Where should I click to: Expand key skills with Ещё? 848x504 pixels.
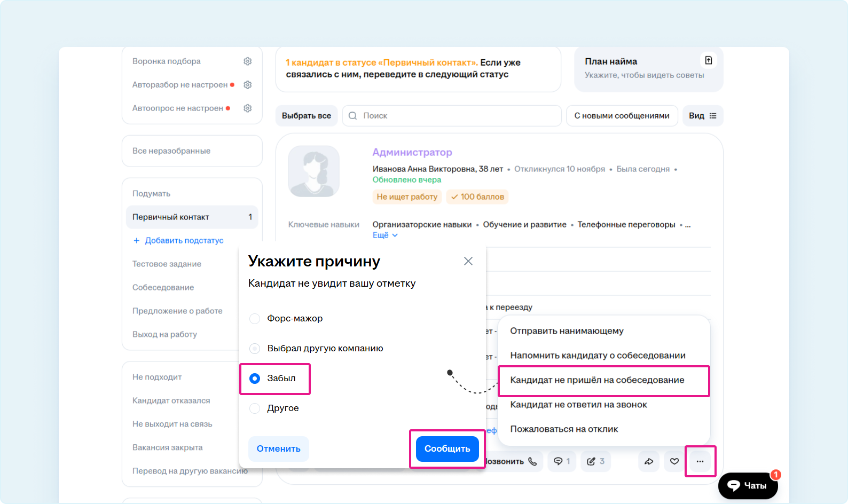point(384,235)
